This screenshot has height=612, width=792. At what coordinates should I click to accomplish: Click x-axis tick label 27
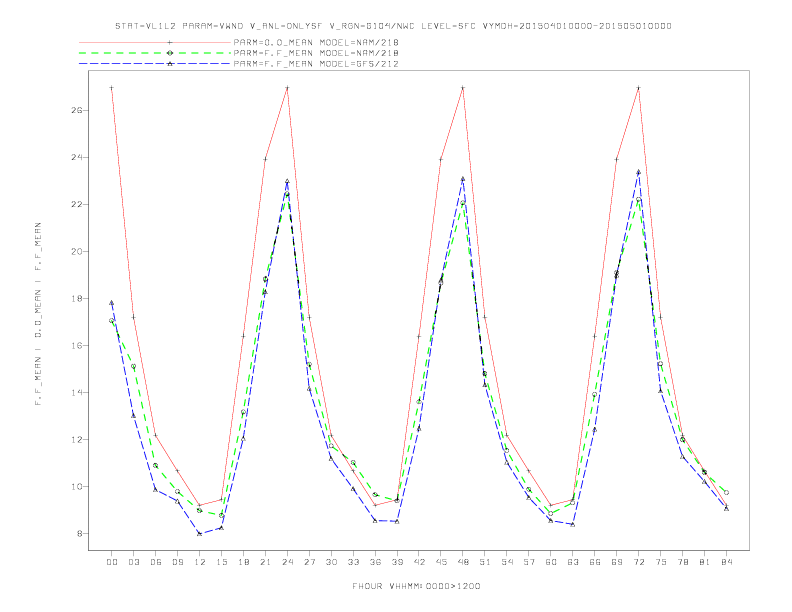309,562
